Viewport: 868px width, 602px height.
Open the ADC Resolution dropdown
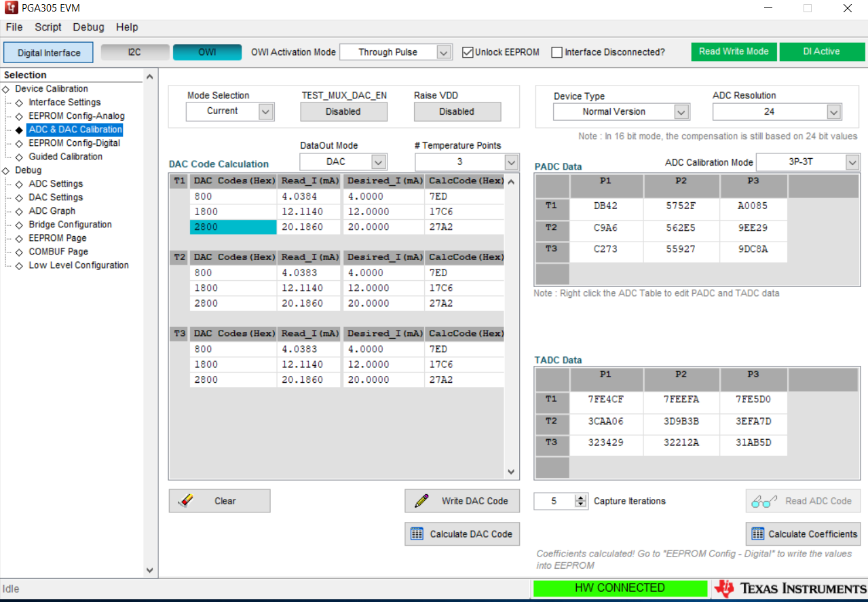tap(833, 112)
